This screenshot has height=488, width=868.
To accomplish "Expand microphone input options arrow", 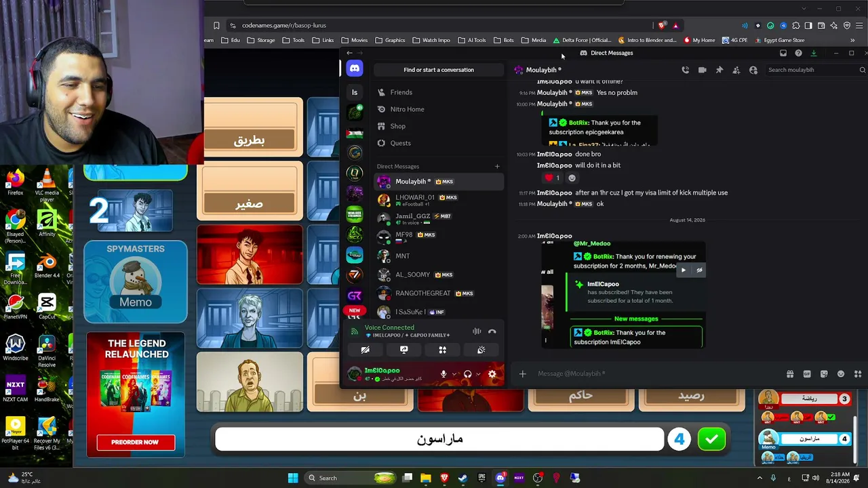I will pyautogui.click(x=454, y=373).
